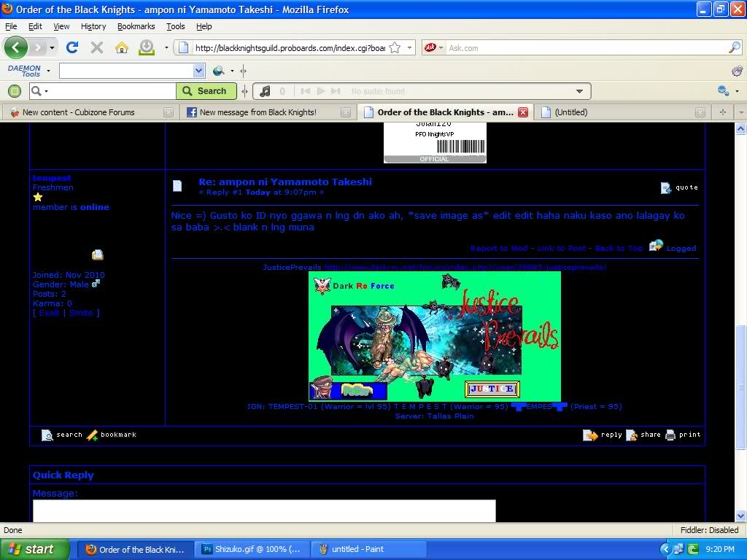Click the private message icon under tempest
The height and width of the screenshot is (560, 747).
pos(98,254)
